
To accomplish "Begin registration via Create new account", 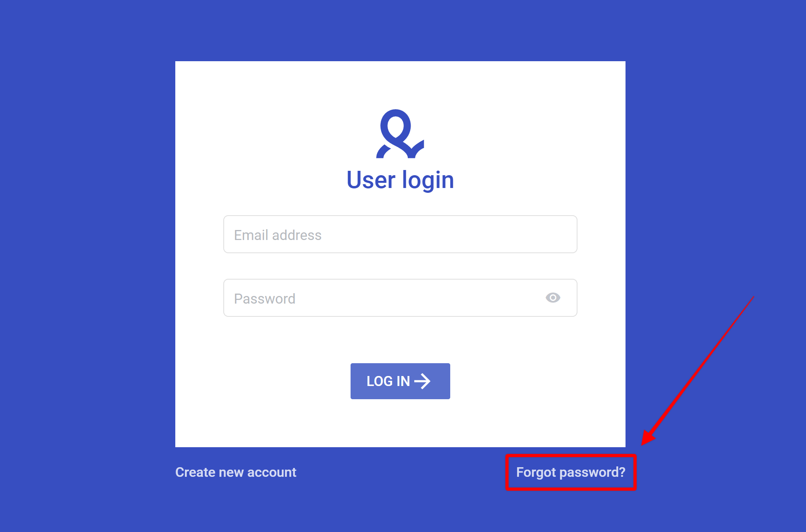I will [236, 472].
